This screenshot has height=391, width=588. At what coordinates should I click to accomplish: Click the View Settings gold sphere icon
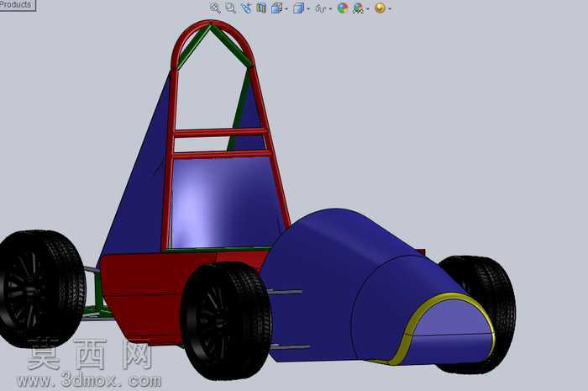coord(380,8)
